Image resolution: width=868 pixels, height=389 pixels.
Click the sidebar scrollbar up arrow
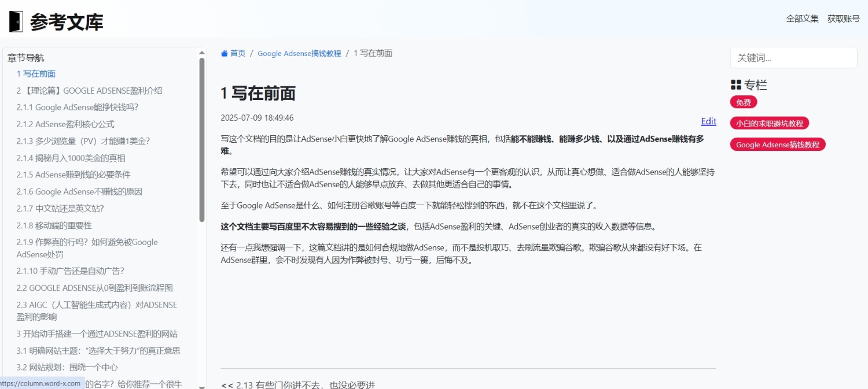202,52
